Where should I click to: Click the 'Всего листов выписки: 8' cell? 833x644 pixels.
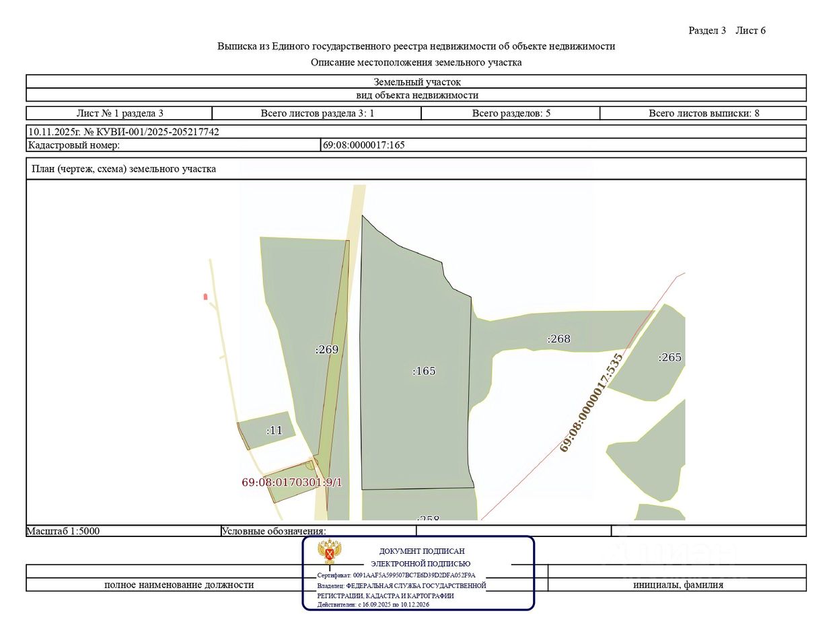703,113
